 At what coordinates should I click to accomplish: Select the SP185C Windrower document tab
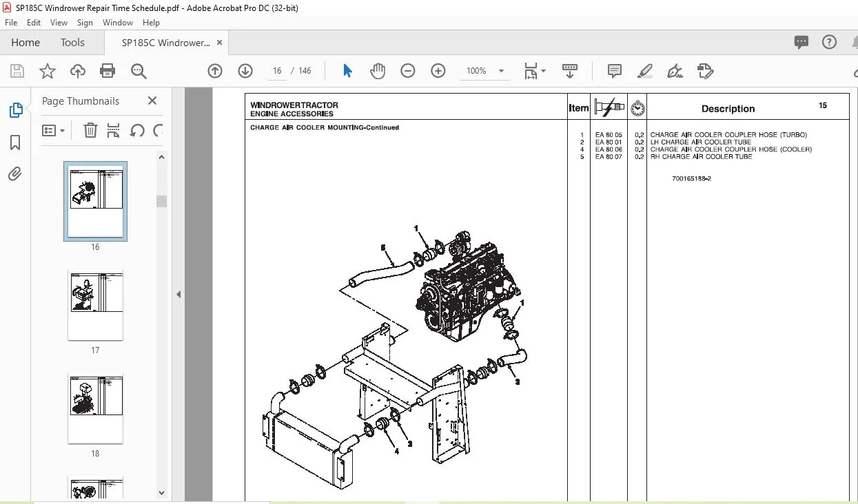[165, 43]
